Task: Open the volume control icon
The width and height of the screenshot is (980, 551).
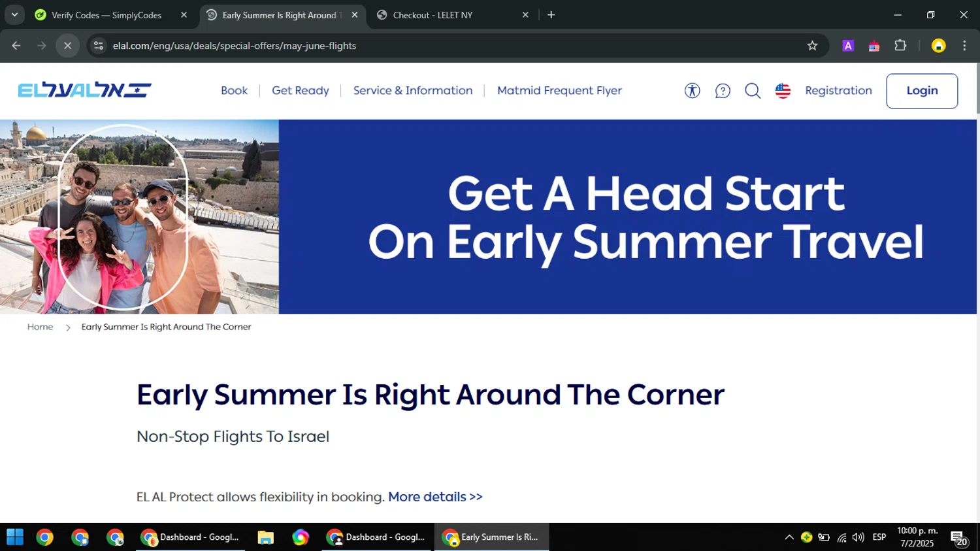Action: coord(858,537)
